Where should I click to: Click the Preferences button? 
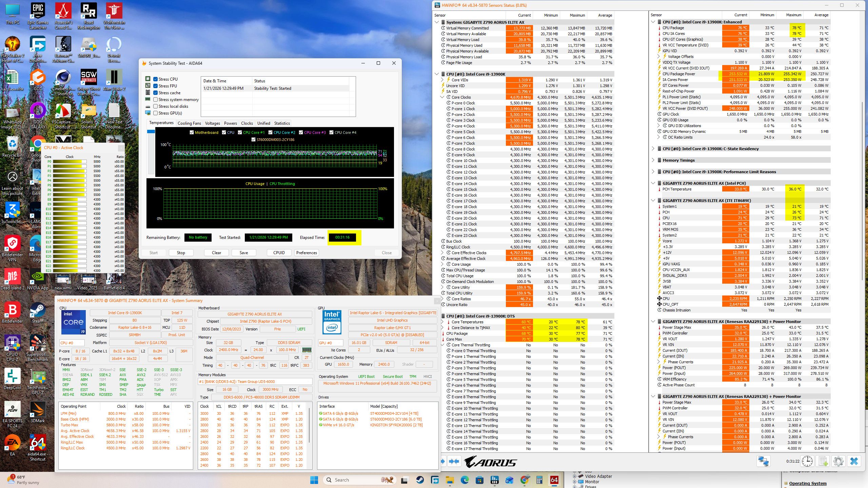tap(306, 253)
